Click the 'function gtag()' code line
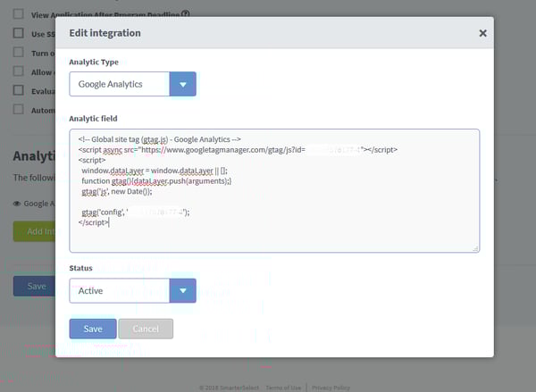This screenshot has width=536, height=392. [x=156, y=180]
